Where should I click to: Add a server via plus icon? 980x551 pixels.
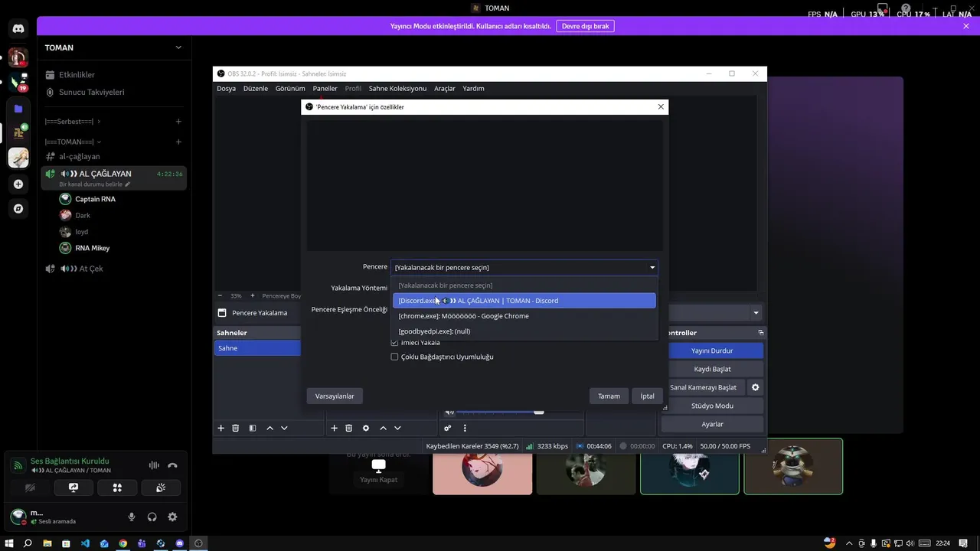click(18, 184)
